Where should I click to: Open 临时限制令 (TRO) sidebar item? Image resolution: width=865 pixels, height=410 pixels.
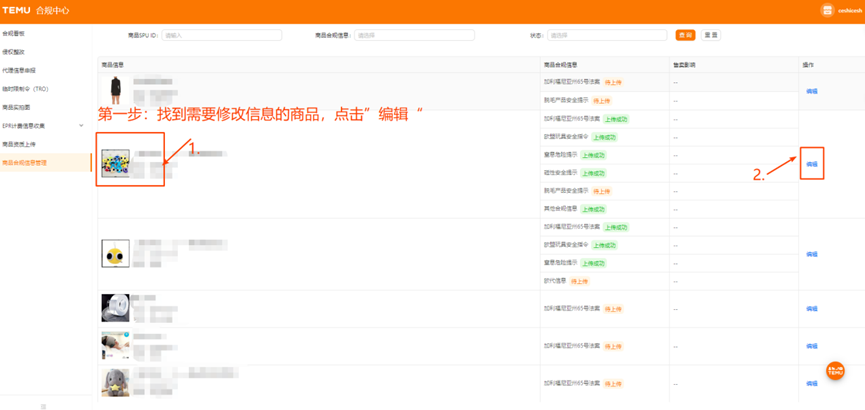[25, 89]
